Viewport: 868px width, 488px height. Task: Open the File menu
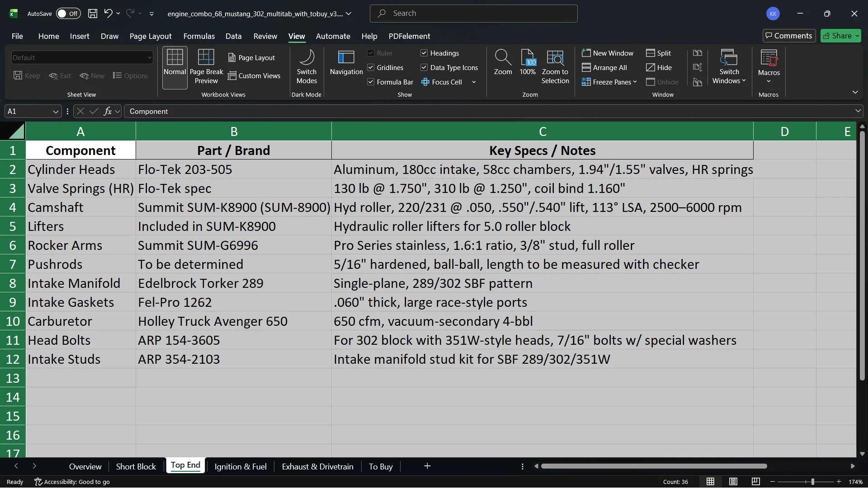click(x=17, y=36)
